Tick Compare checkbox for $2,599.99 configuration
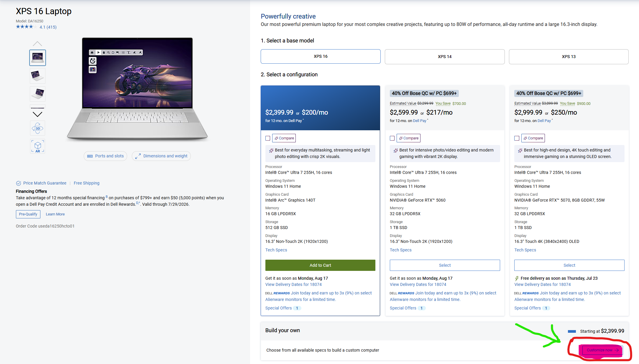The image size is (639, 364). coord(392,138)
